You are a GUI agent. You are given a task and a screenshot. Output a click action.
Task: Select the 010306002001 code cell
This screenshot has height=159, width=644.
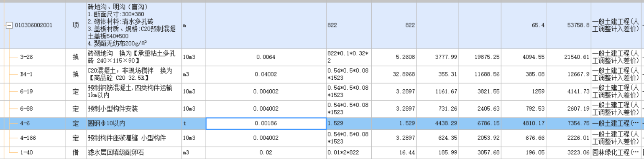pyautogui.click(x=33, y=25)
